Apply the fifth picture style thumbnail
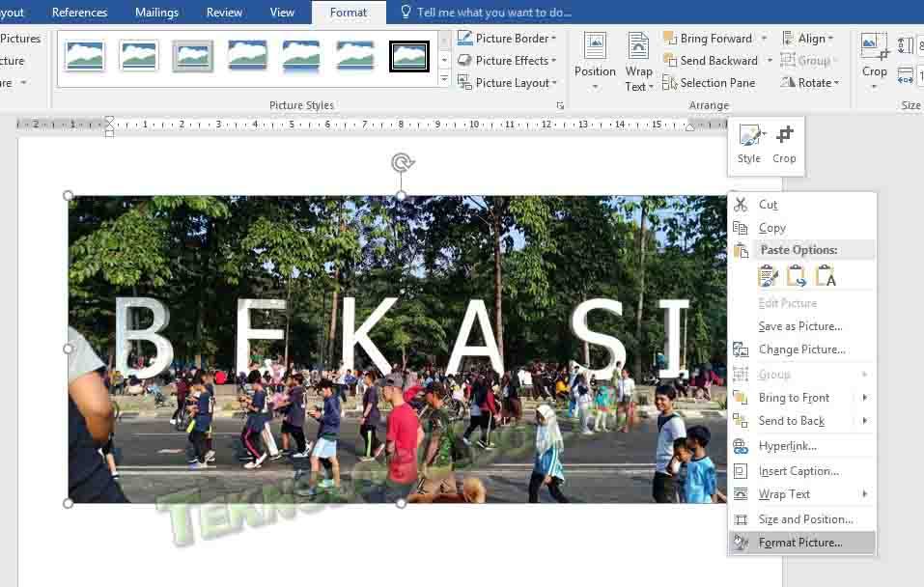 tap(301, 57)
